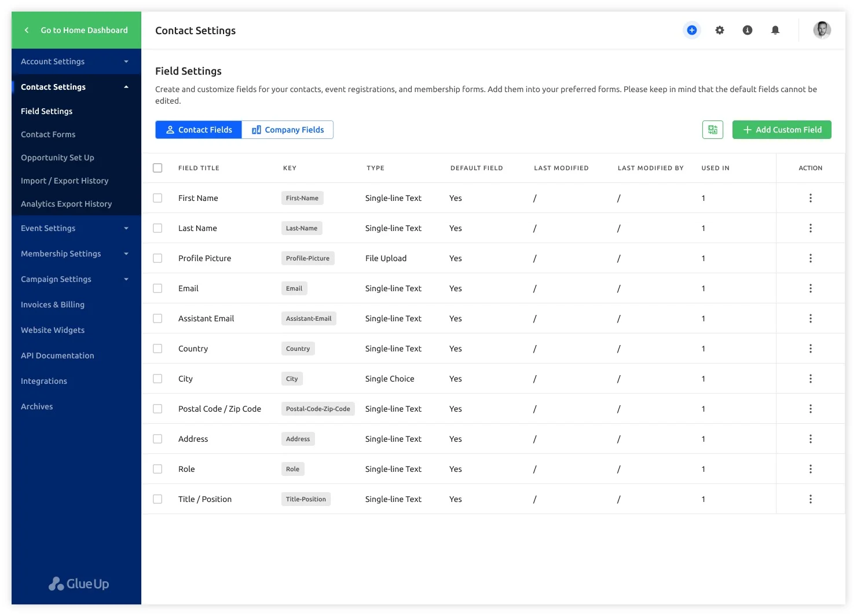Image resolution: width=857 pixels, height=616 pixels.
Task: Open action menu for Last Name row
Action: coord(811,228)
